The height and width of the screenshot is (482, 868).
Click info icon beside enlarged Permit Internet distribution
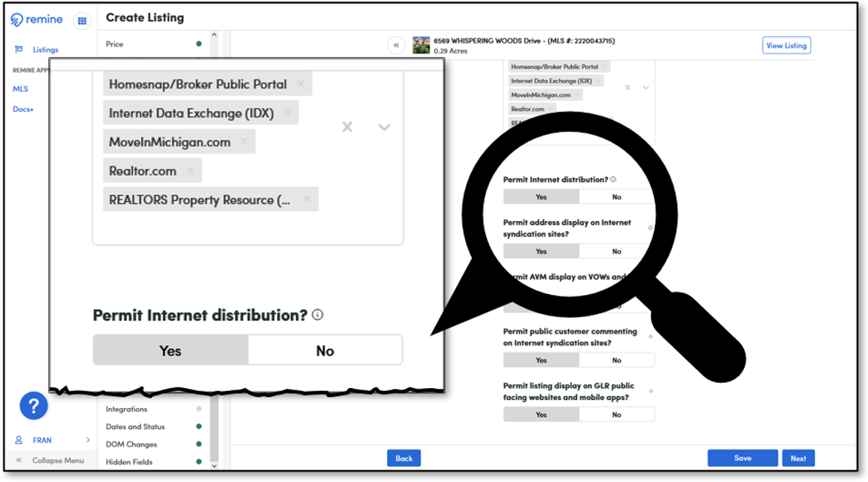[317, 315]
